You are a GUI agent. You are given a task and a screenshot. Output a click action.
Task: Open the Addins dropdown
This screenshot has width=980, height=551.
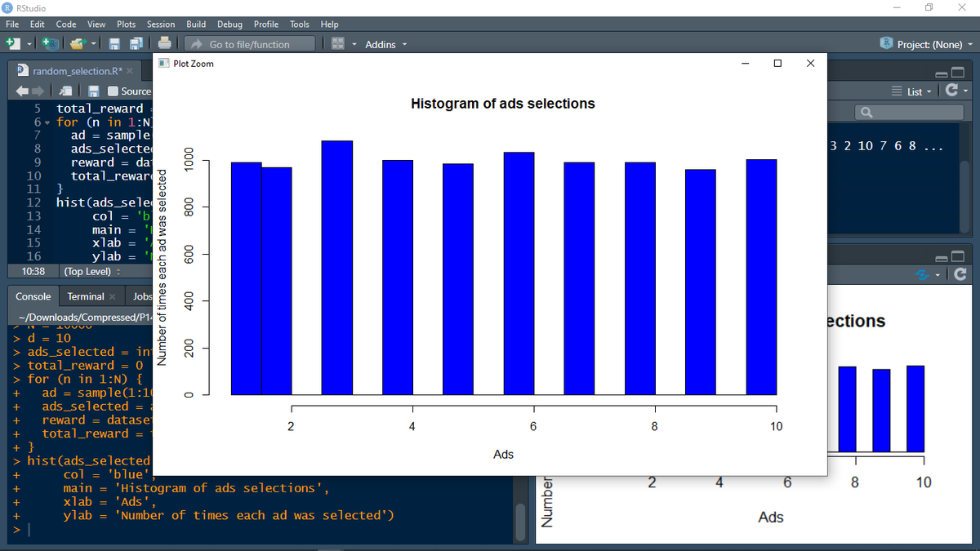pos(385,44)
